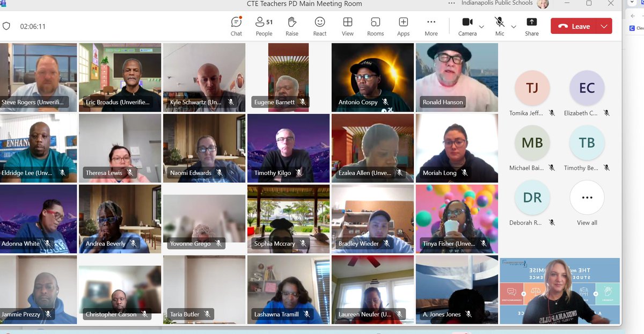644x334 pixels.
Task: Click the profile picture in title bar
Action: tap(544, 4)
